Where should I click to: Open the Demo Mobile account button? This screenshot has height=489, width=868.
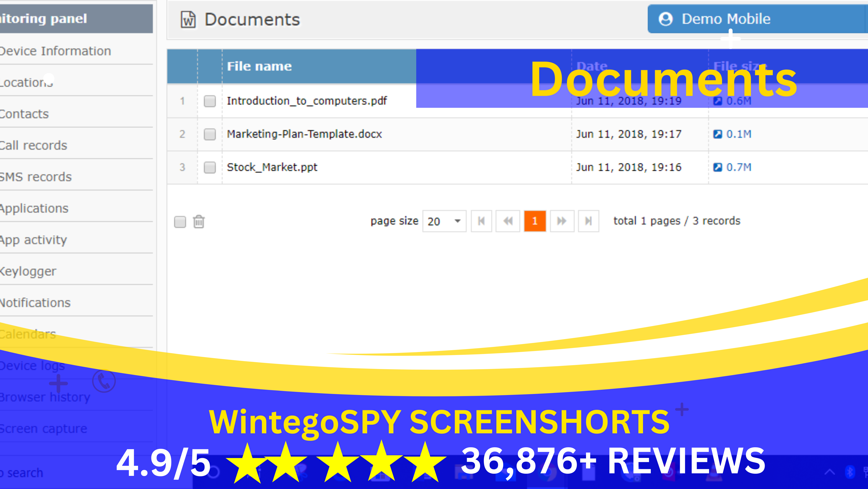tap(757, 19)
